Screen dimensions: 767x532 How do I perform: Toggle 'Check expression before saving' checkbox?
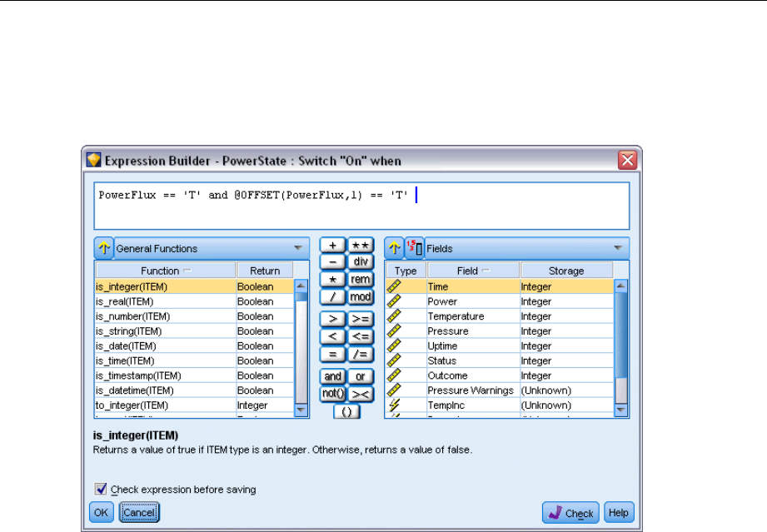[100, 489]
